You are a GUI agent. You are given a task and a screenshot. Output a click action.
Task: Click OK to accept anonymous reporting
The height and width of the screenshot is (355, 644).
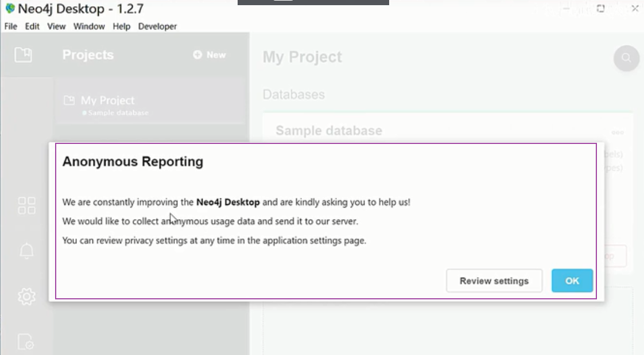pyautogui.click(x=572, y=280)
